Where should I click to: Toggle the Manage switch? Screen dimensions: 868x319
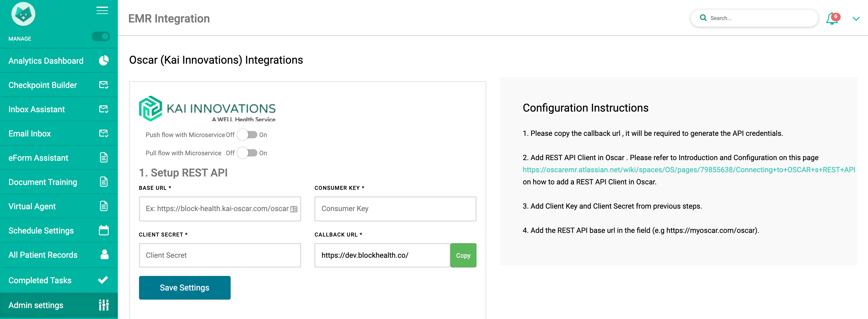pyautogui.click(x=101, y=36)
